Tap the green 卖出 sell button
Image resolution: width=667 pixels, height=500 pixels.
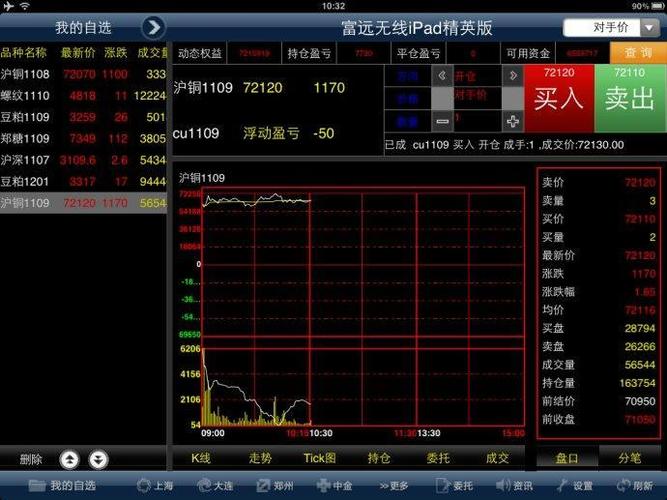point(630,98)
